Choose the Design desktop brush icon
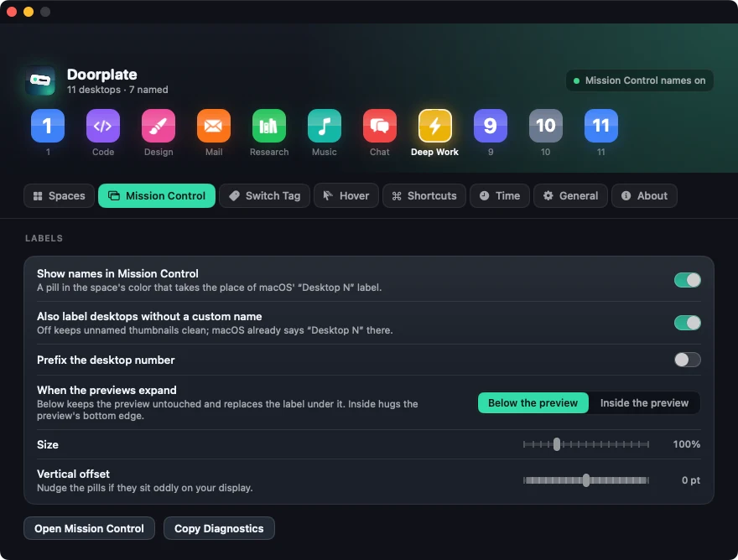Image resolution: width=738 pixels, height=560 pixels. pyautogui.click(x=159, y=126)
